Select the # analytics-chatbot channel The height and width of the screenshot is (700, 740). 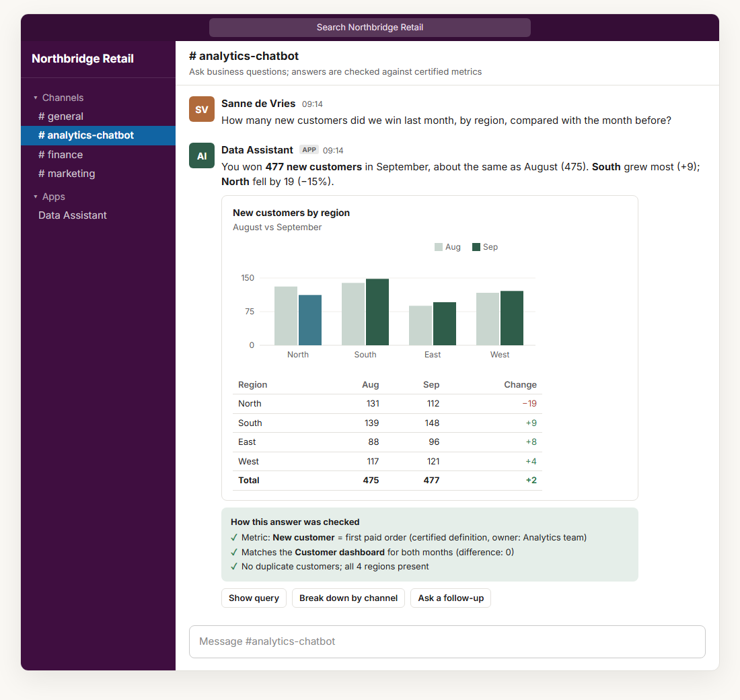pos(98,135)
